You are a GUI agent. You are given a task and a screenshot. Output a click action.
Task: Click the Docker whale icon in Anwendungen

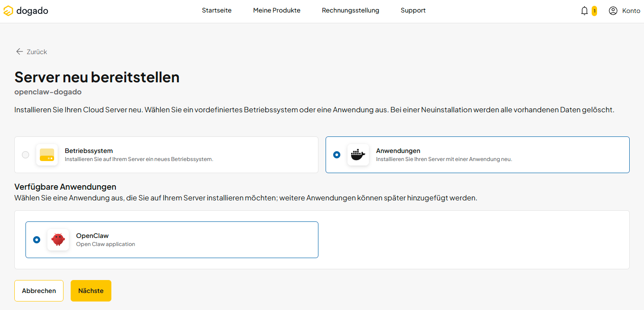[x=358, y=155]
